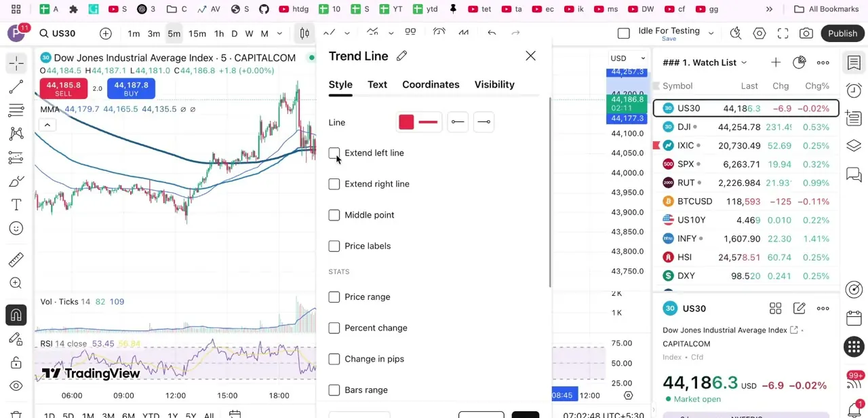This screenshot has width=868, height=418.
Task: Expand the Watch List name dropdown
Action: point(744,62)
